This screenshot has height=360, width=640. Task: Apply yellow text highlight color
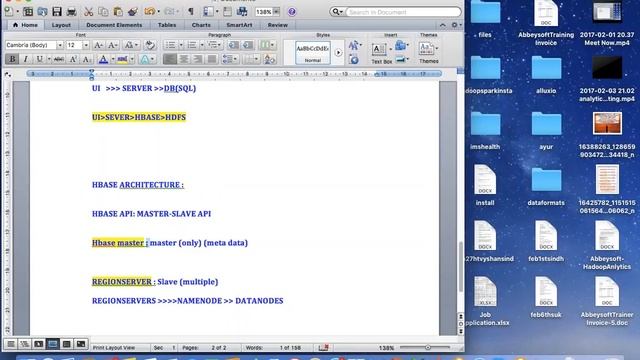pyautogui.click(x=122, y=59)
